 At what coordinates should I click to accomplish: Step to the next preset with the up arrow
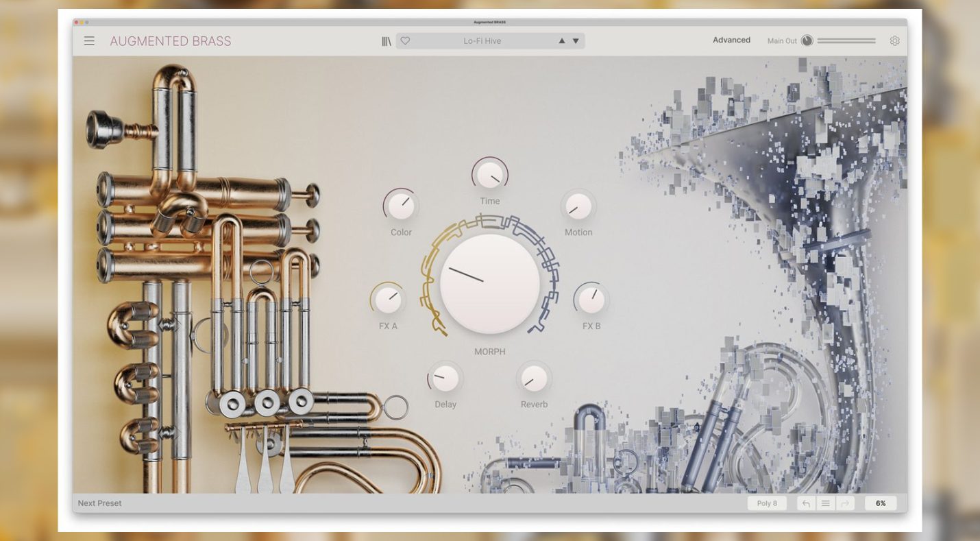pyautogui.click(x=562, y=40)
